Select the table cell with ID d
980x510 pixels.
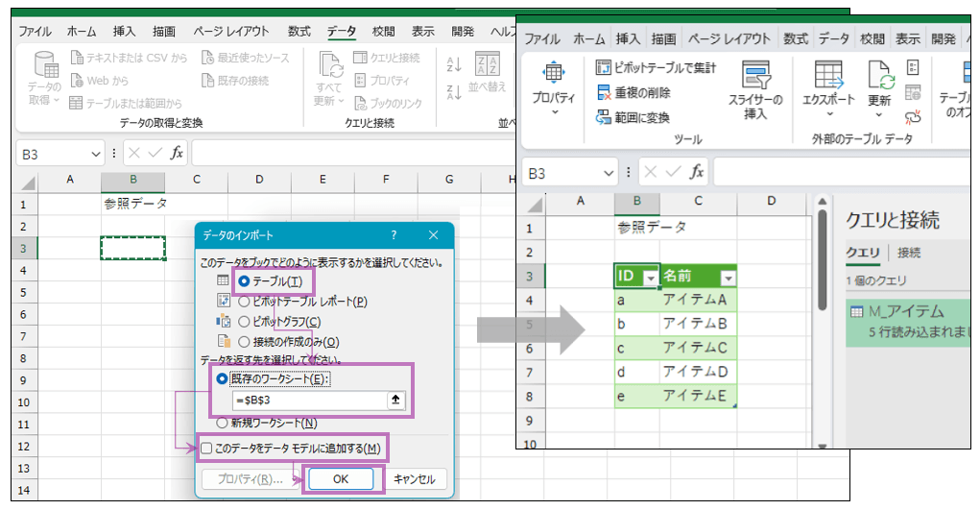click(637, 373)
